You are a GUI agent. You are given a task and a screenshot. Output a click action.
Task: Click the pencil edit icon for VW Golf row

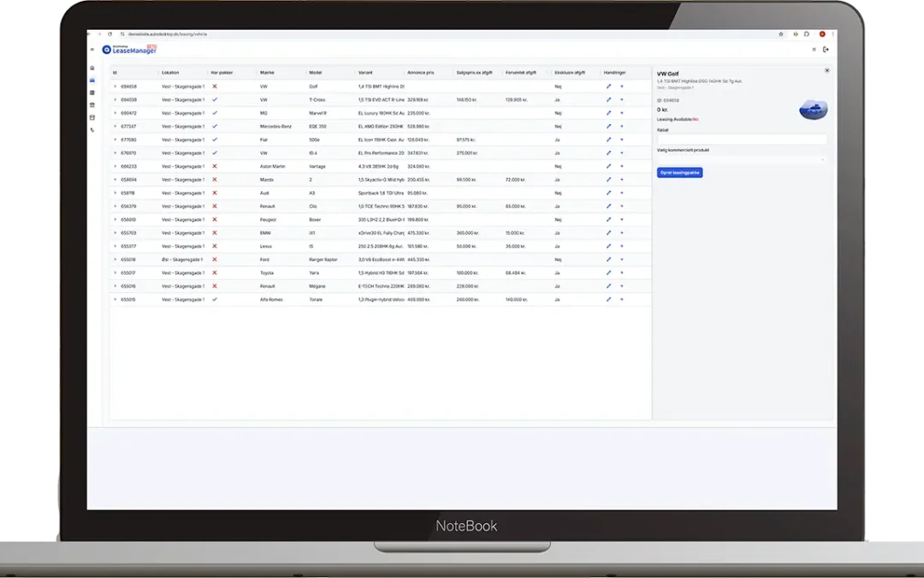[x=608, y=86]
